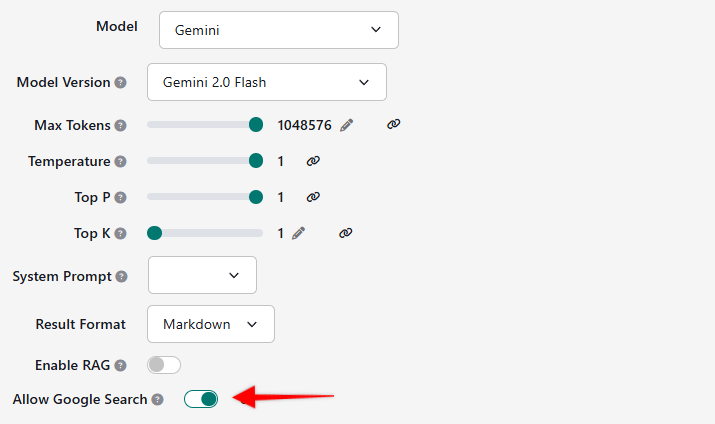Disable the Allow Google Search toggle
This screenshot has height=424, width=715.
(x=201, y=399)
